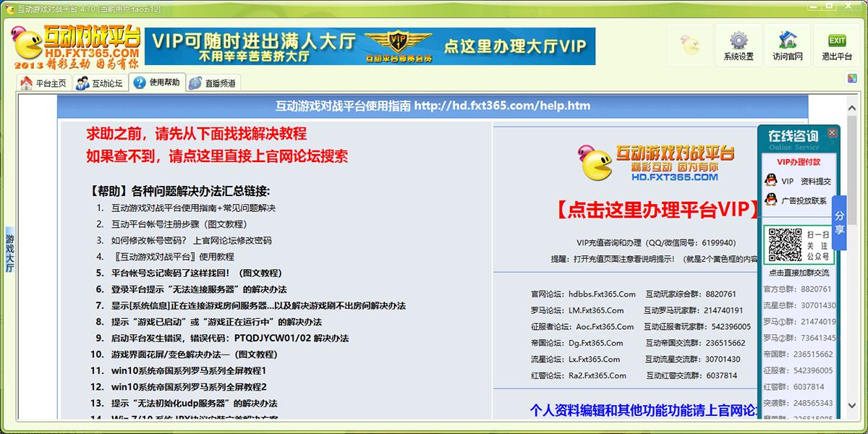The height and width of the screenshot is (434, 868).
Task: Open 游戏界面花屏/变色解决办法一 link
Action: [194, 354]
